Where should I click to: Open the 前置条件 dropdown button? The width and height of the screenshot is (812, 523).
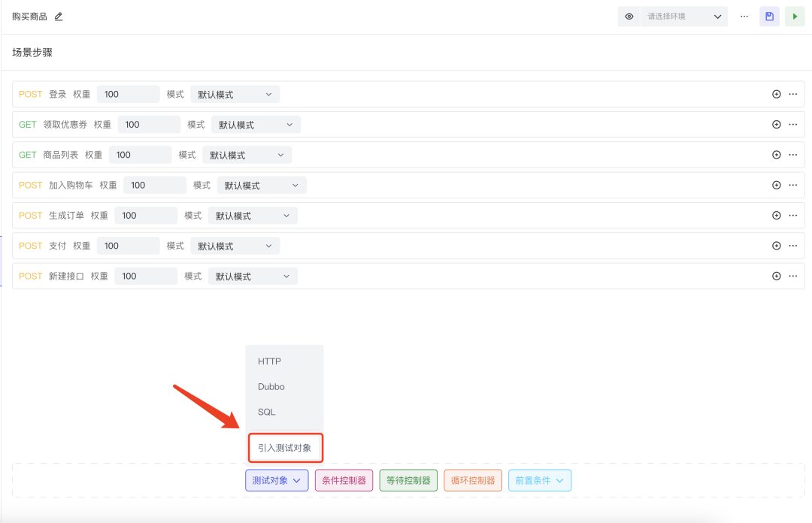[x=540, y=480]
